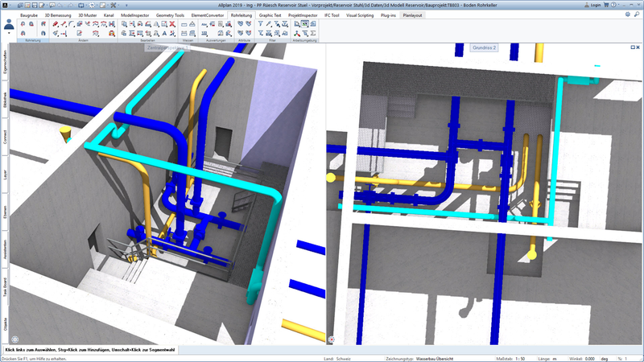
Task: Close the right Grundriss 2 viewport
Action: [x=638, y=47]
